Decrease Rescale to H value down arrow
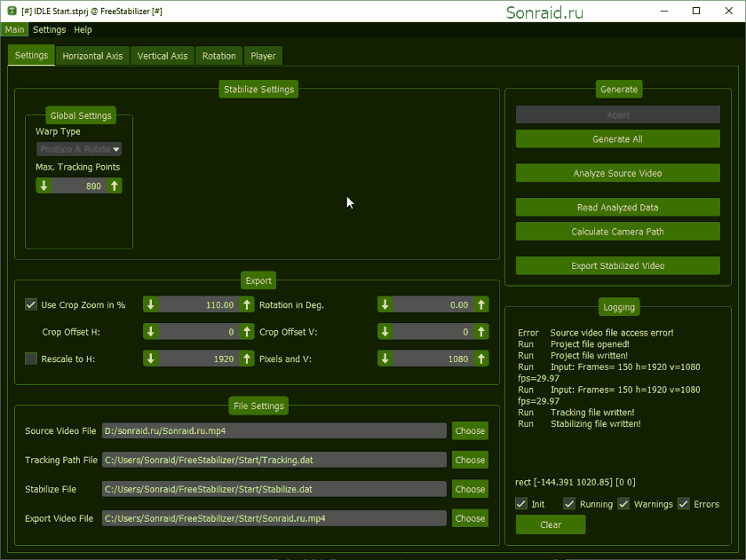Image resolution: width=746 pixels, height=560 pixels. [x=151, y=359]
